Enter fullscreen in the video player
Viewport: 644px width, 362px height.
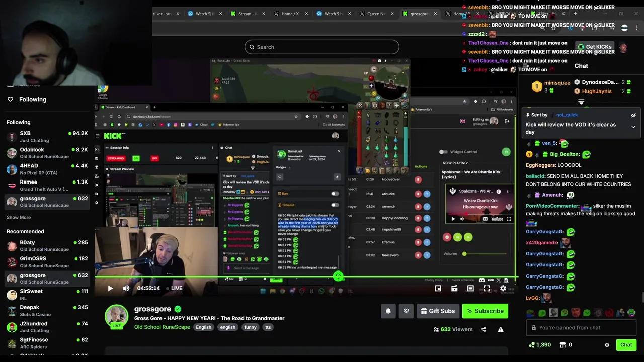(x=487, y=289)
